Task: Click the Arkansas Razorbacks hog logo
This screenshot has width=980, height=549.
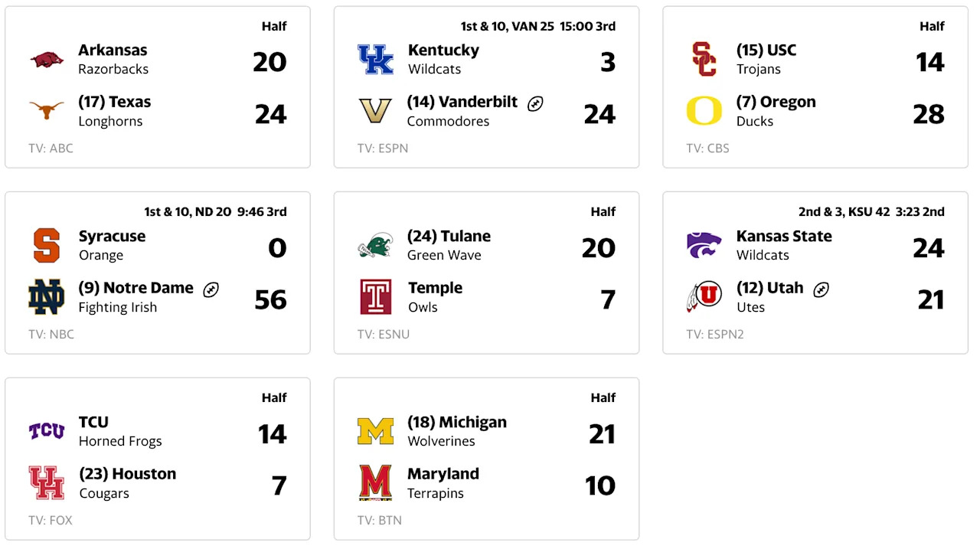Action: (x=47, y=59)
